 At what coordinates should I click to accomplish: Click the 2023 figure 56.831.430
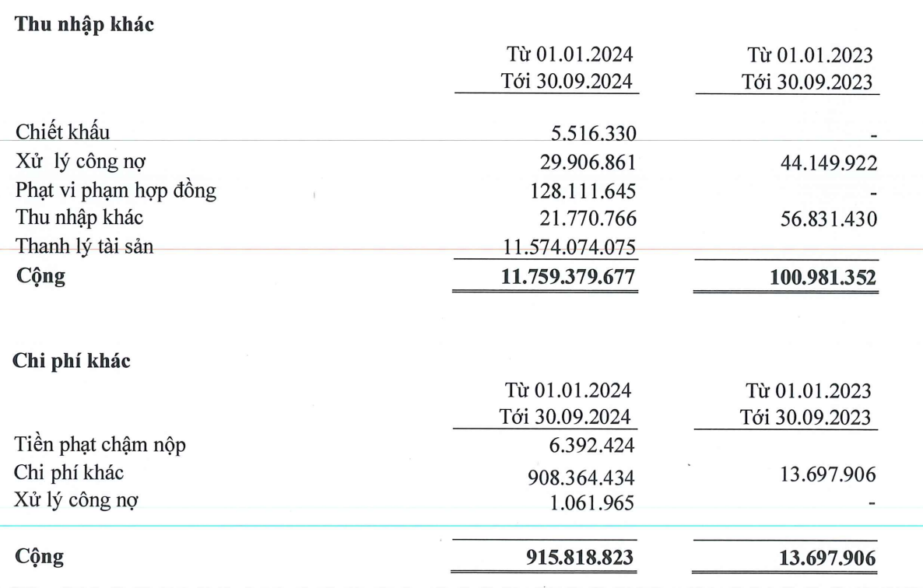824,220
